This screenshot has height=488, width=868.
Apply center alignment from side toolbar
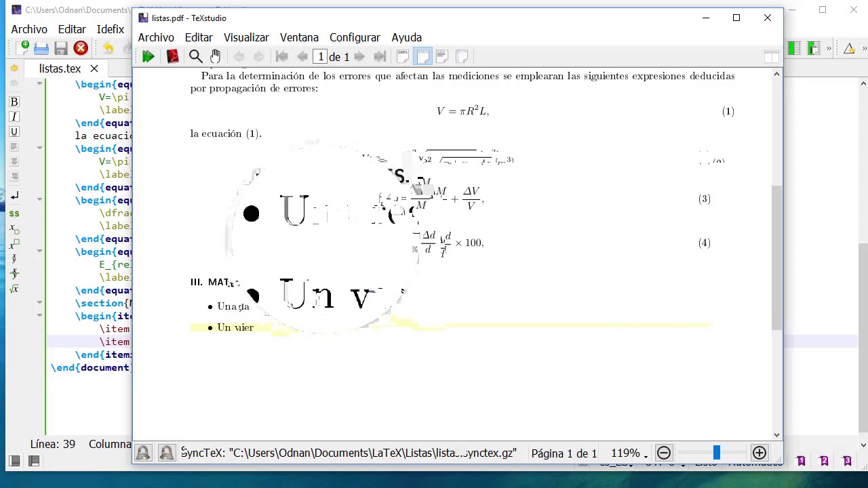click(14, 161)
